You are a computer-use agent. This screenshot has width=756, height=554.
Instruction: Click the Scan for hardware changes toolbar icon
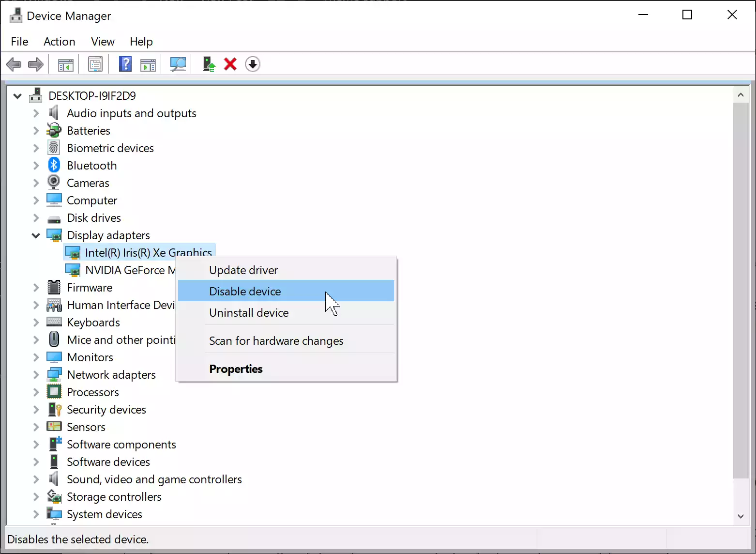[x=178, y=64]
